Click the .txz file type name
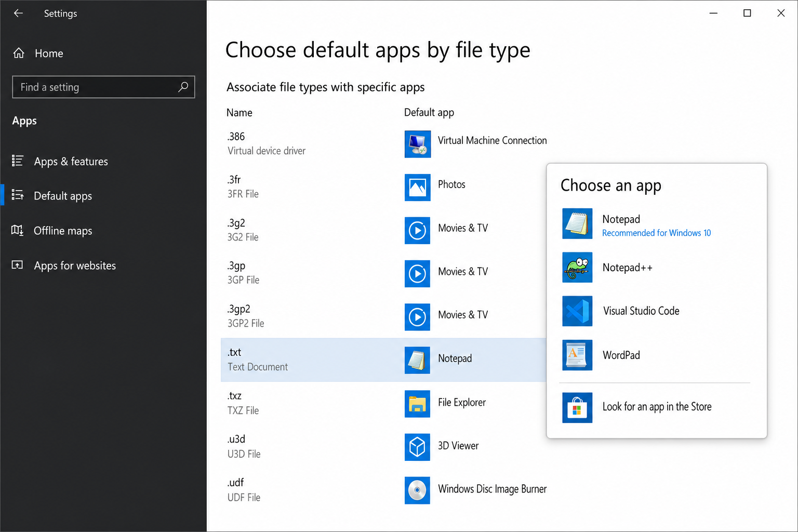Screen dimensions: 798x532 (x=234, y=396)
